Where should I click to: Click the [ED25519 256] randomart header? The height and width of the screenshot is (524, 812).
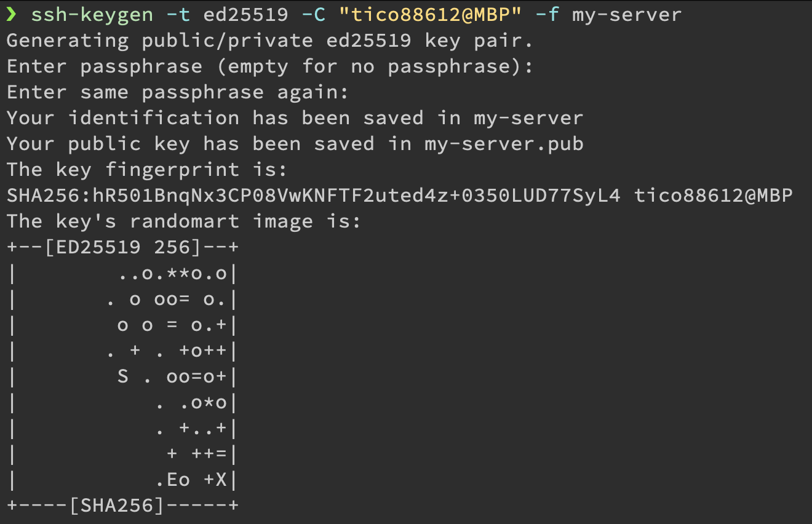coord(122,247)
